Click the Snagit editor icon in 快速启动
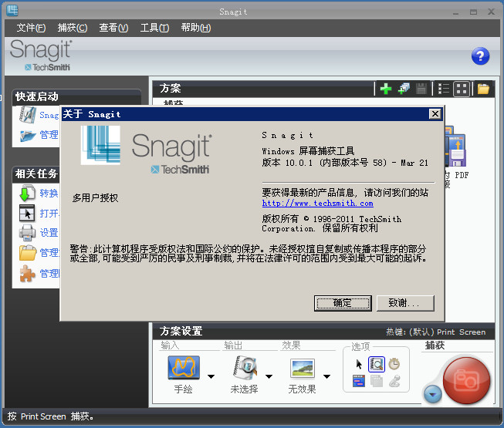The height and width of the screenshot is (428, 504). point(27,115)
